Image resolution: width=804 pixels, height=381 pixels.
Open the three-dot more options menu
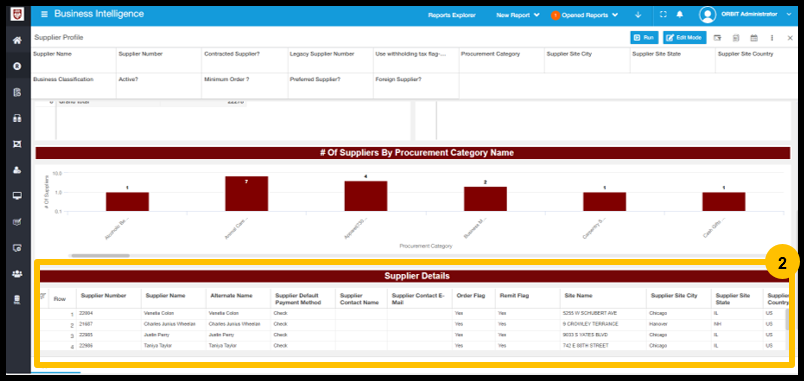tap(772, 38)
